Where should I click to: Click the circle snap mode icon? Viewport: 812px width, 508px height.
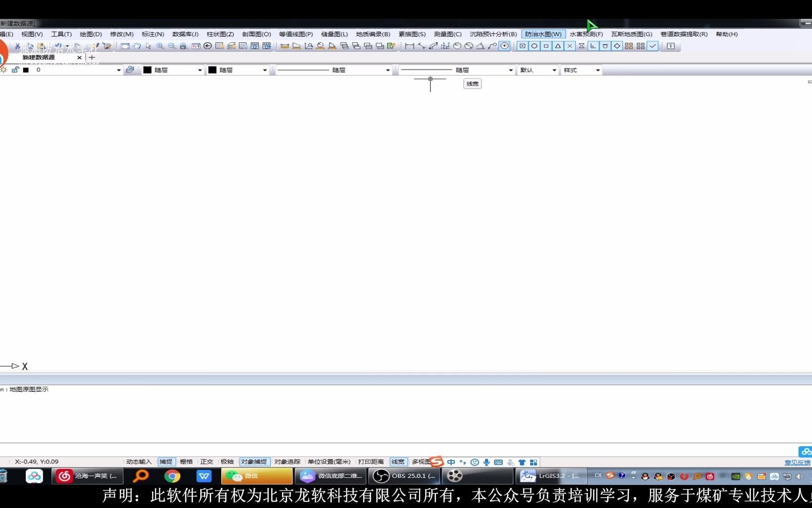tap(534, 46)
